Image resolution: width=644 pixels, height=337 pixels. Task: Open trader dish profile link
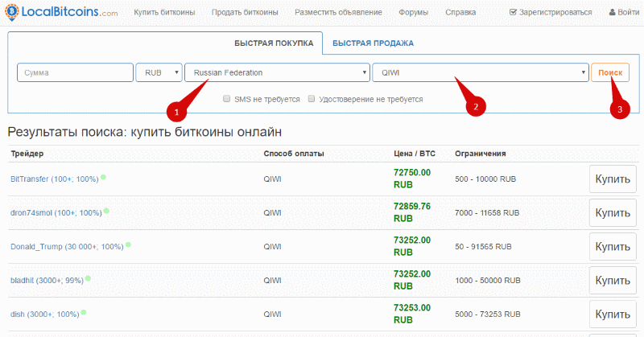click(45, 314)
